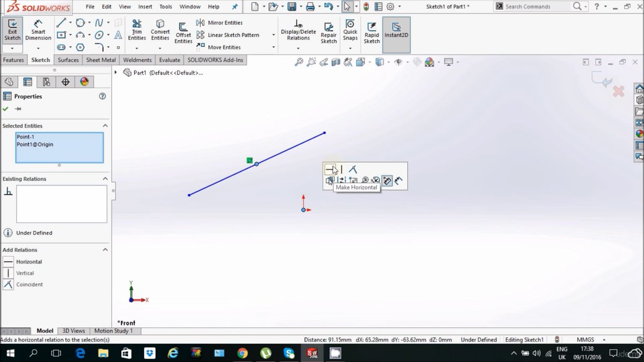Click the Rapid Sketch icon
The width and height of the screenshot is (644, 362).
pos(371,32)
